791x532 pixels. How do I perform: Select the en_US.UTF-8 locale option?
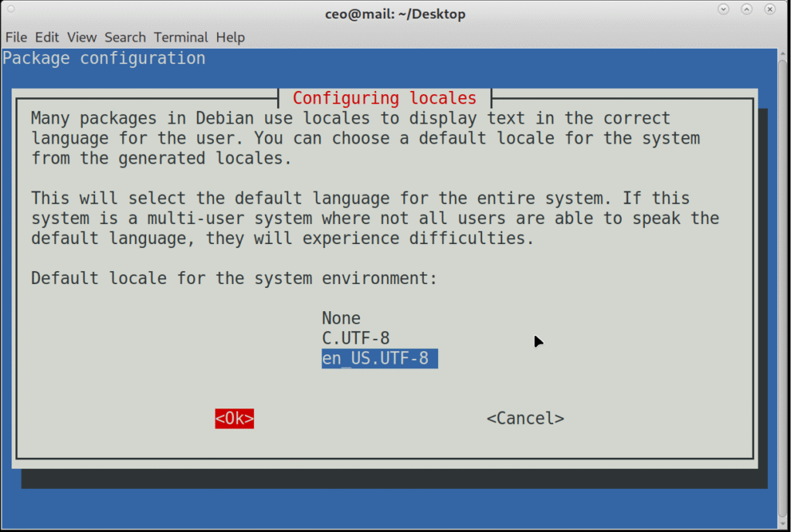click(379, 358)
